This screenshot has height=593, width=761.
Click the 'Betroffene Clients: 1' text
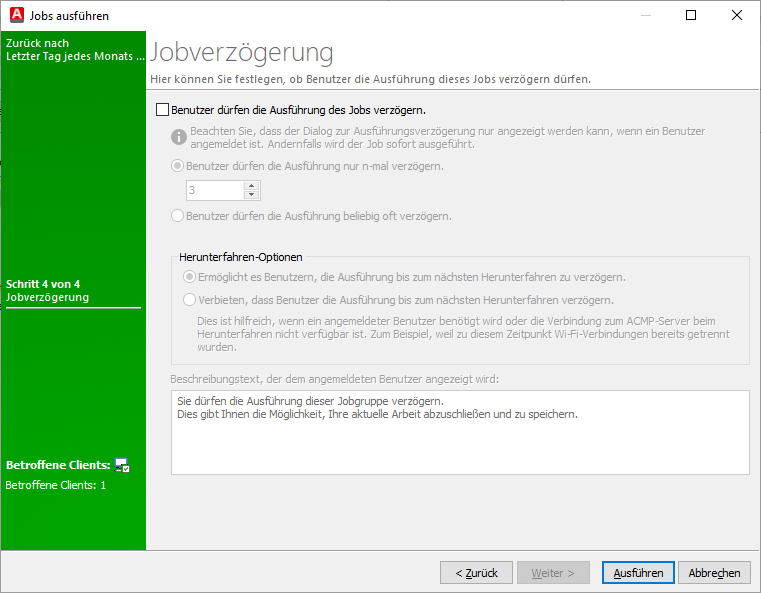55,485
